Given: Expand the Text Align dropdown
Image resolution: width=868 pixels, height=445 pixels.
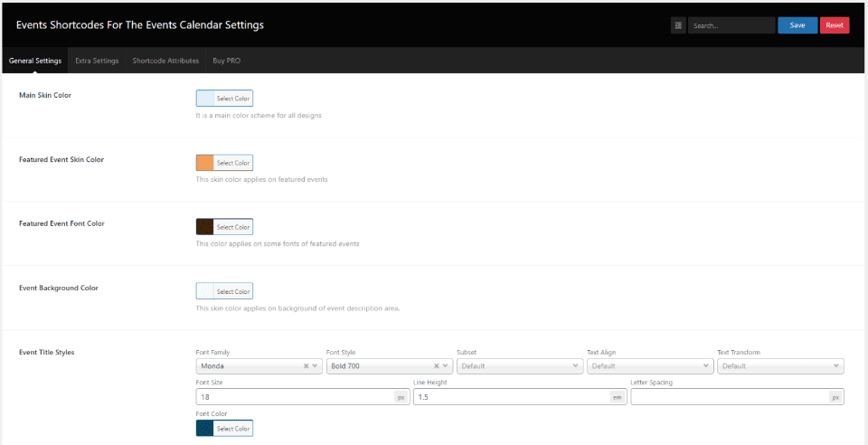Looking at the screenshot, I should (x=650, y=365).
